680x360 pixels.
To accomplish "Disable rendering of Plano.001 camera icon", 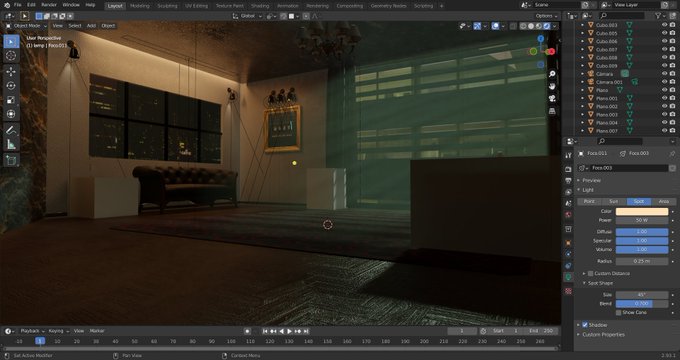I will coord(673,98).
